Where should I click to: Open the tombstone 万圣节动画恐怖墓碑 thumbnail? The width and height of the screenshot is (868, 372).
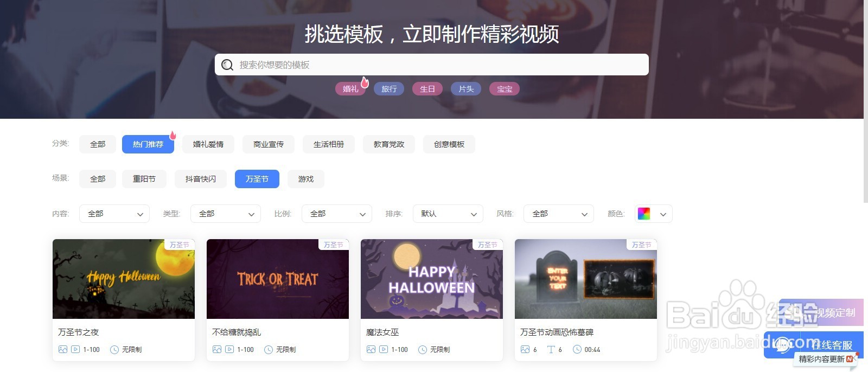click(586, 279)
